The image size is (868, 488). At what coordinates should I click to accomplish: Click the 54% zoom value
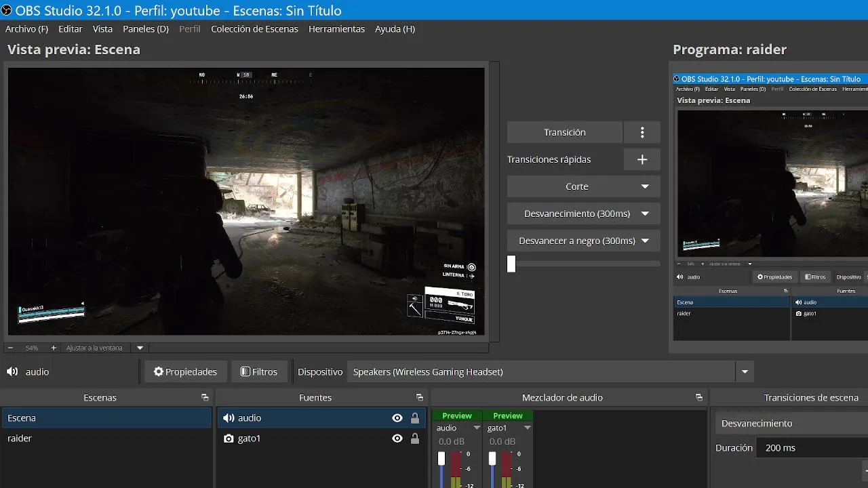point(32,348)
